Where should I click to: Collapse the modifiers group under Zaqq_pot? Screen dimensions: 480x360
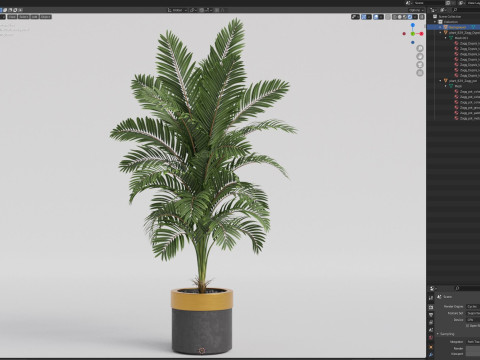pos(446,86)
